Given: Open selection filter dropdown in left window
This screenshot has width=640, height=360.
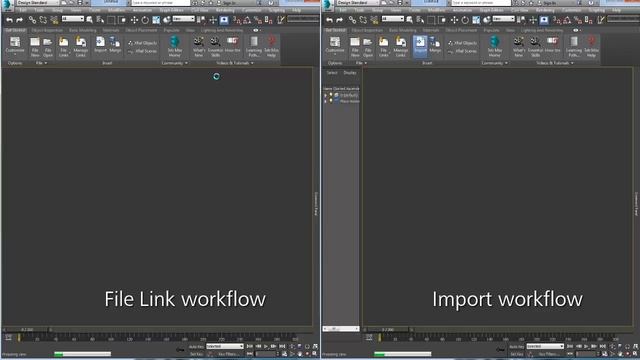Looking at the screenshot, I should (x=73, y=19).
